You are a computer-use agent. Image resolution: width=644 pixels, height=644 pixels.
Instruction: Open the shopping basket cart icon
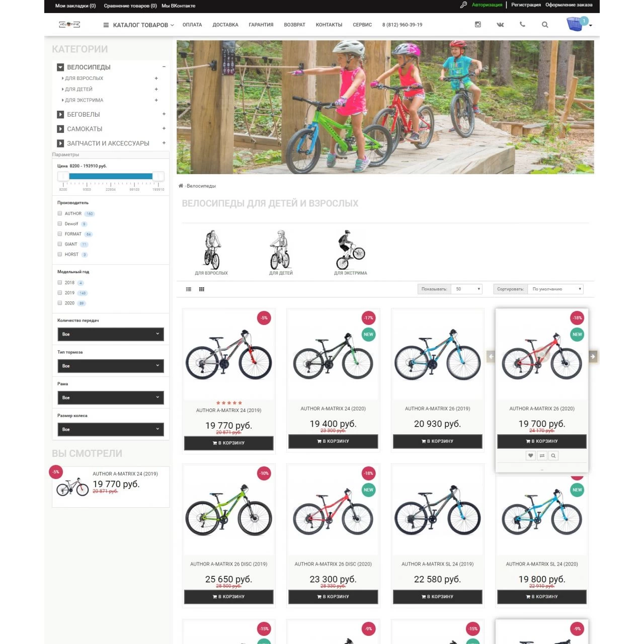(576, 24)
